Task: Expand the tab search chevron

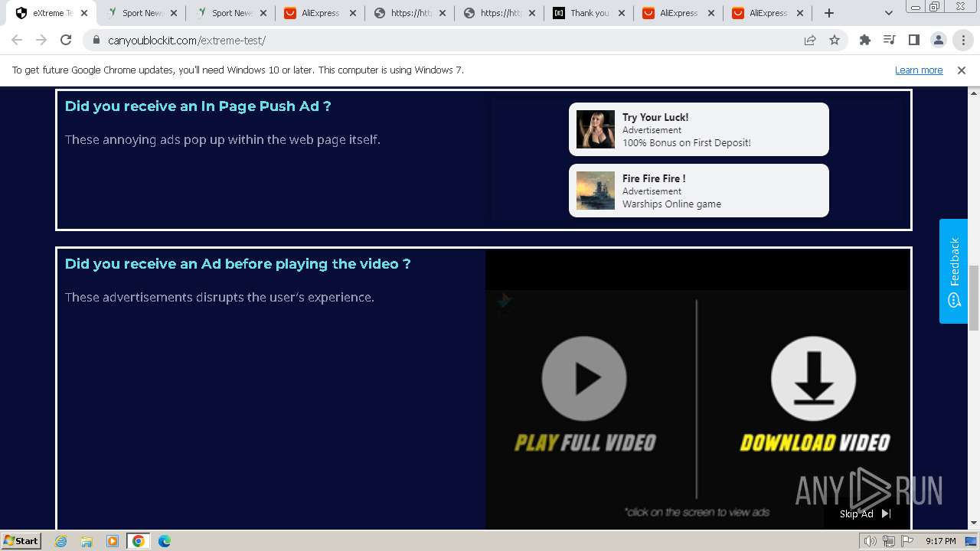Action: coord(889,13)
